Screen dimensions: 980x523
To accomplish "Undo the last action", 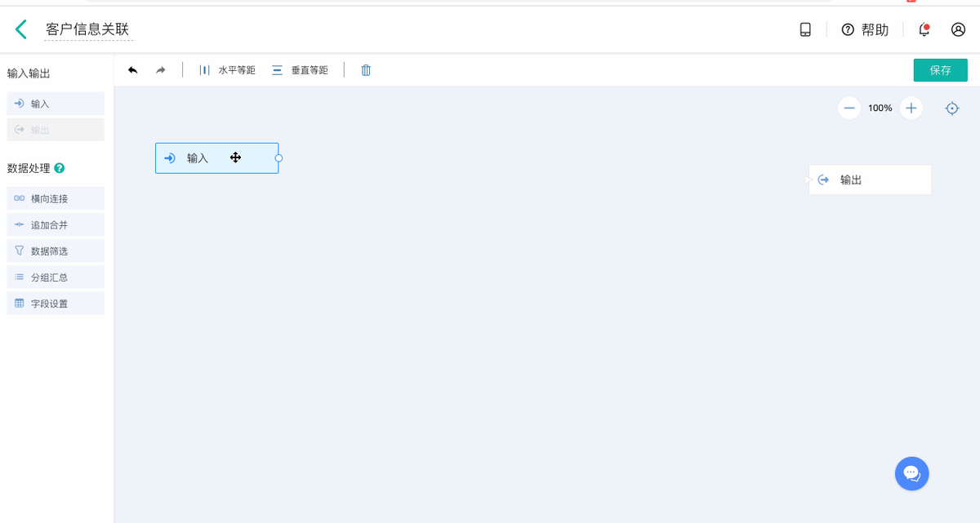I will pyautogui.click(x=133, y=70).
